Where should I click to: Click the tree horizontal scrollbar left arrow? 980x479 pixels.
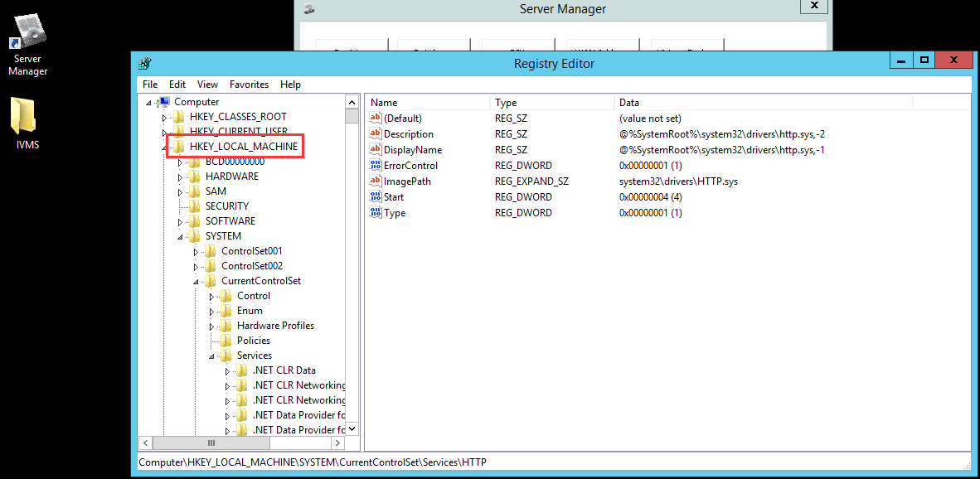[x=145, y=443]
